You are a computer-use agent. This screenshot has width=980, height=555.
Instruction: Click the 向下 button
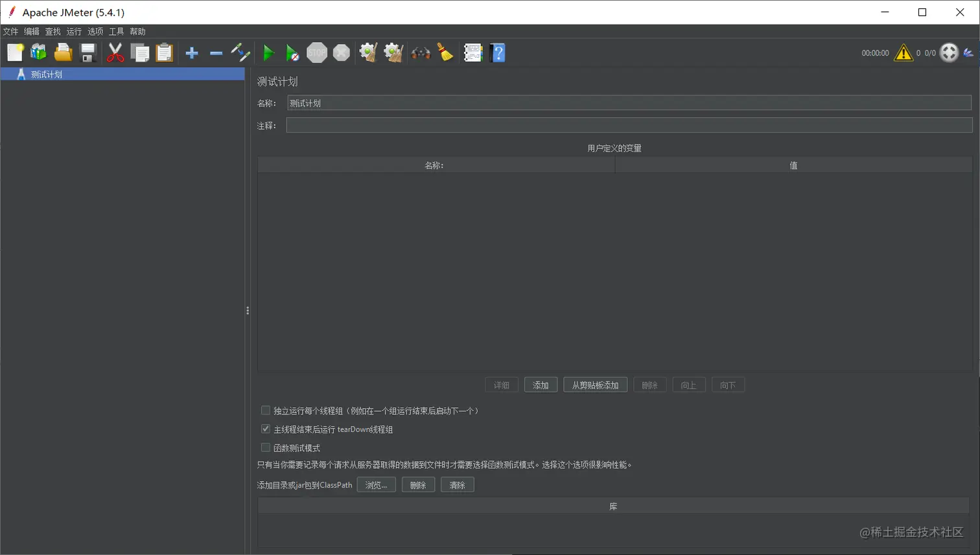(x=728, y=385)
